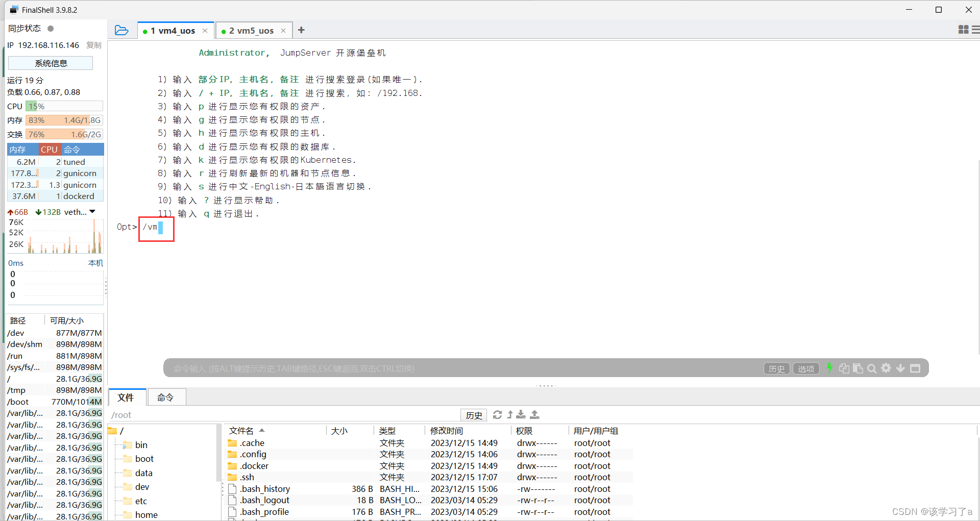Image resolution: width=980 pixels, height=521 pixels.
Task: Select the .ssh folder row
Action: click(x=429, y=477)
